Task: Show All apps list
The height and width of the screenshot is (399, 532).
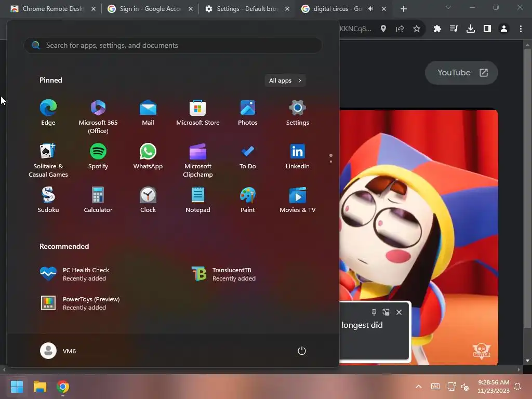Action: pos(285,81)
